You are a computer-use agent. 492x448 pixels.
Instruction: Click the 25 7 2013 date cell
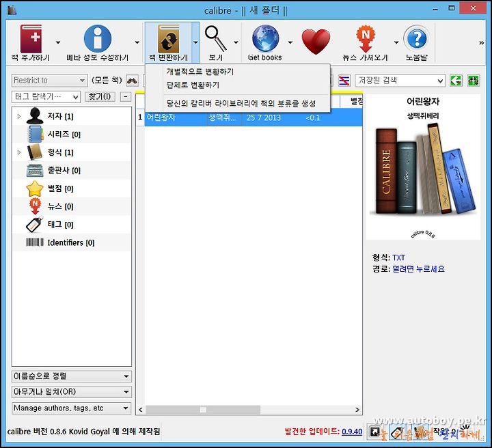click(x=264, y=118)
